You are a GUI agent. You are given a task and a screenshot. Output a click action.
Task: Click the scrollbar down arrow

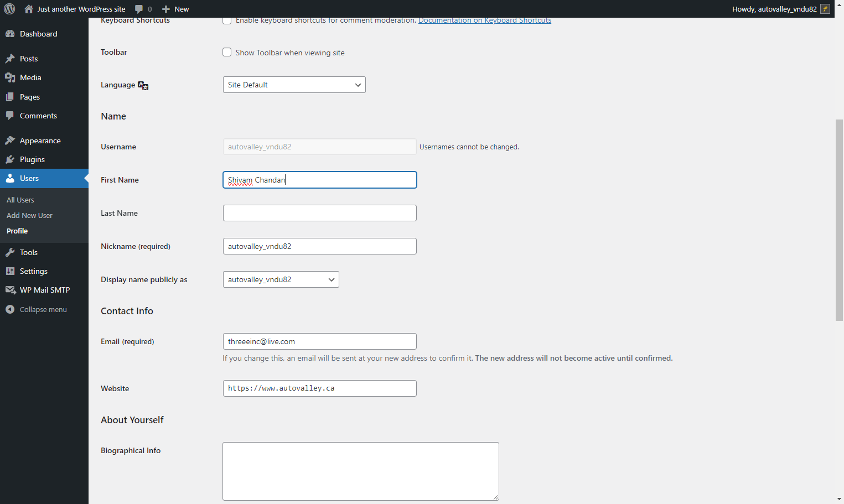click(839, 499)
